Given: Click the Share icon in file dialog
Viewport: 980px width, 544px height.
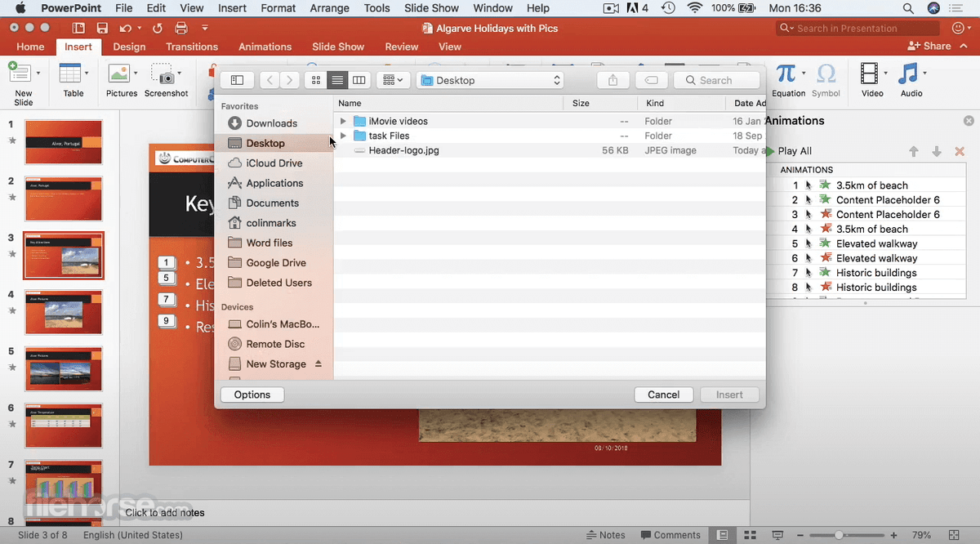Looking at the screenshot, I should [x=613, y=80].
